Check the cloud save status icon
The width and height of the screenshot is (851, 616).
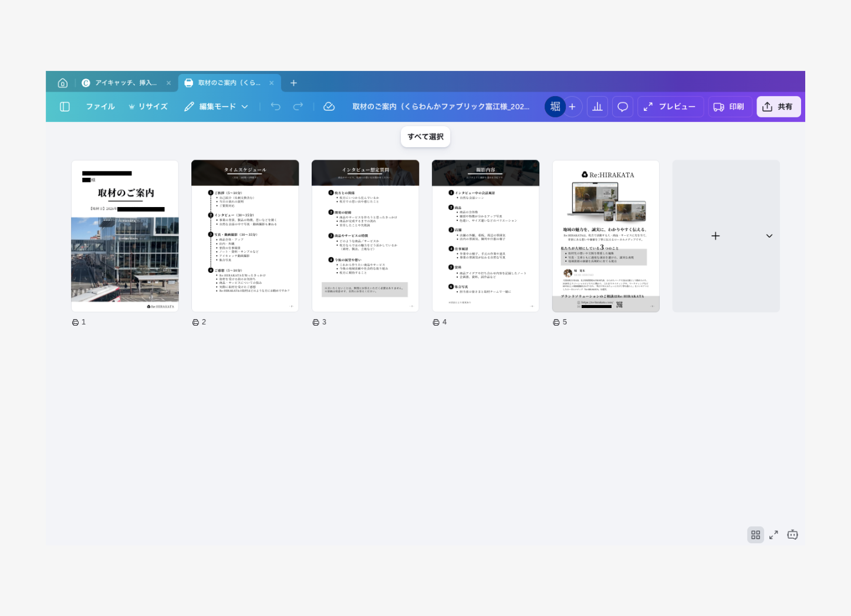coord(329,107)
